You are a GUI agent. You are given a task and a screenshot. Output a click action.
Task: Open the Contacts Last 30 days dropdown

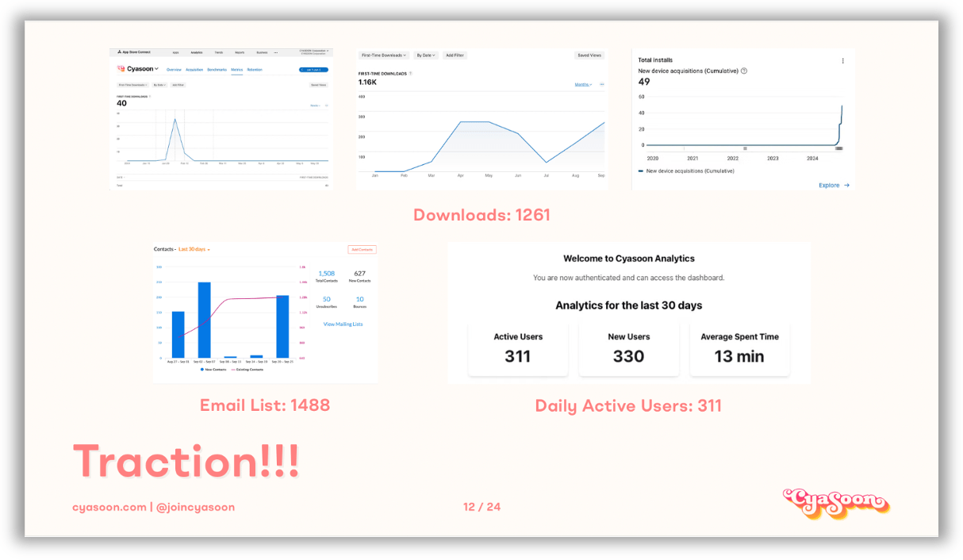tap(194, 249)
